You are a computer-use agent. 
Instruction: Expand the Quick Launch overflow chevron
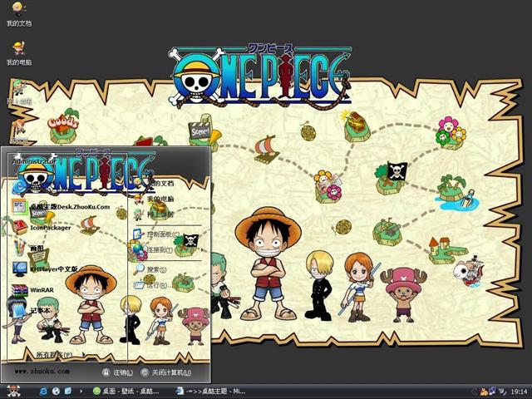[81, 392]
